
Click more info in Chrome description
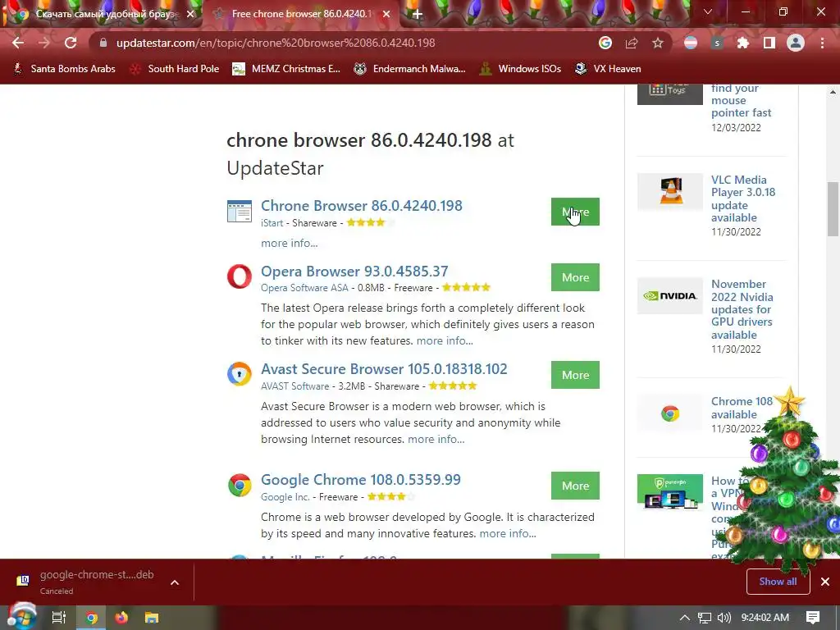pyautogui.click(x=508, y=533)
